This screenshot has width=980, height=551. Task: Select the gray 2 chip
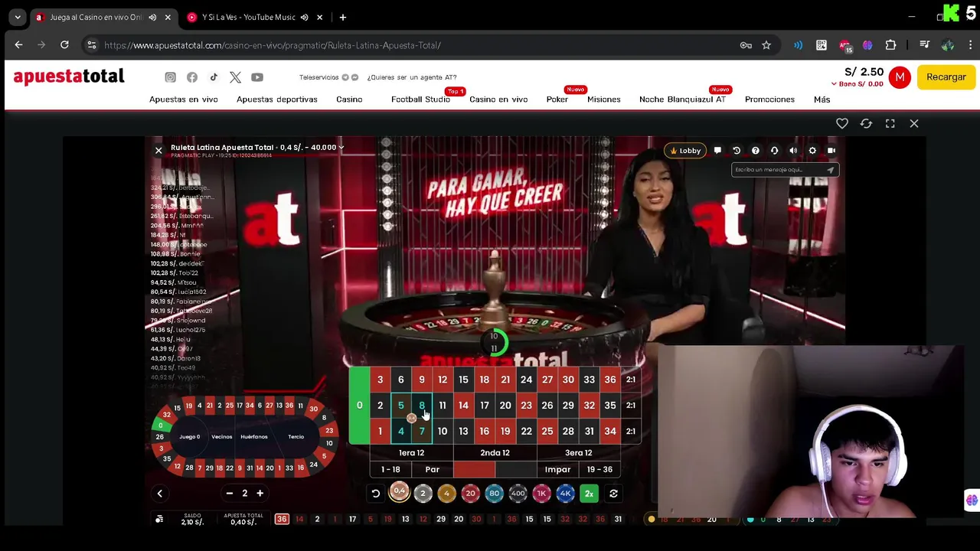[x=423, y=494]
